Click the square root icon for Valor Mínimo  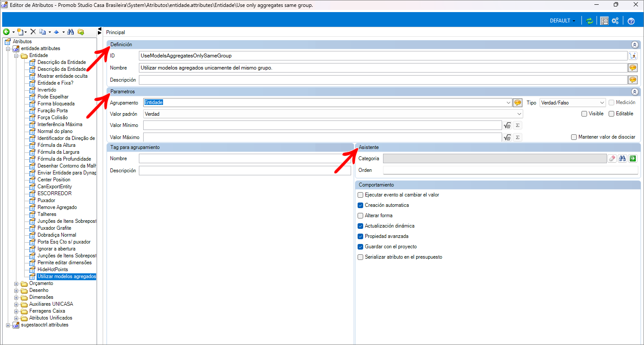point(507,125)
